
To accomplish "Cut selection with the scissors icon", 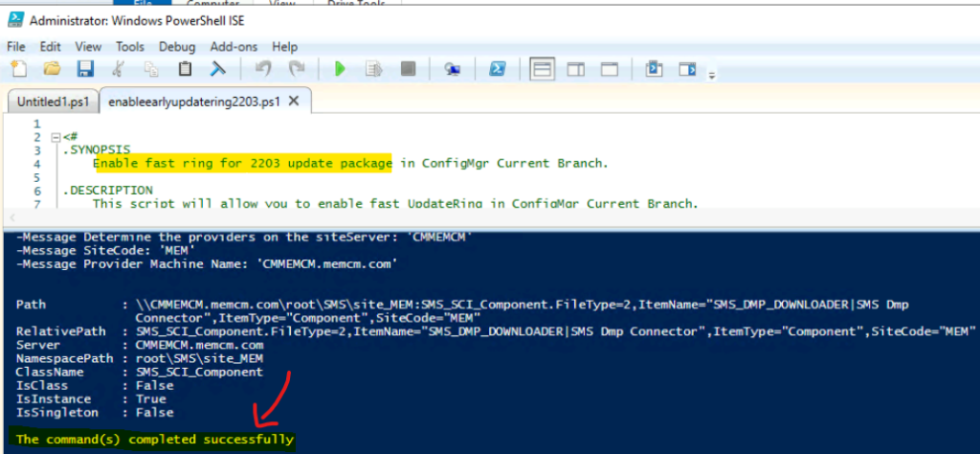I will tap(118, 68).
